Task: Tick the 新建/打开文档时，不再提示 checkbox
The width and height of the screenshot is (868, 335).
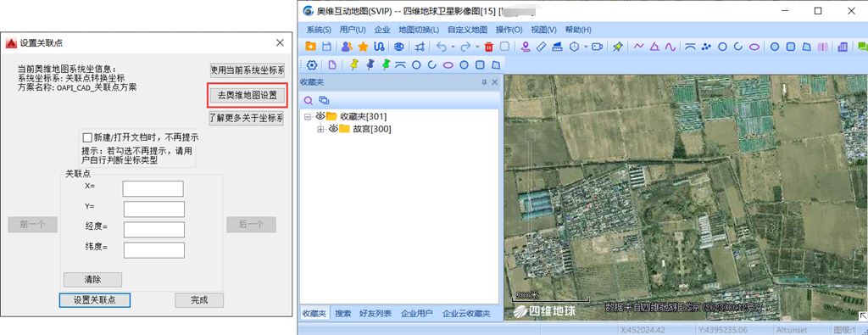Action: (87, 137)
